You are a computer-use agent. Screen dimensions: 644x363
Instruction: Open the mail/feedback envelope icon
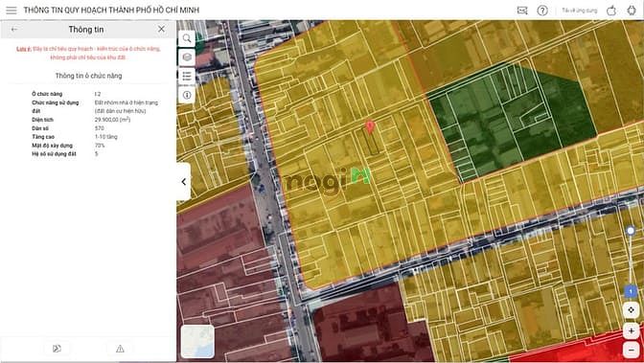(522, 11)
